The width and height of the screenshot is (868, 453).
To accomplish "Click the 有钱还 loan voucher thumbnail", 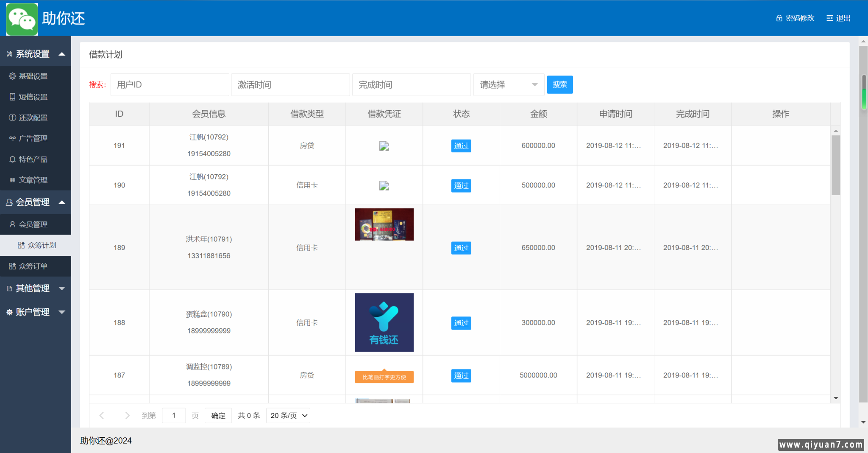I will point(384,322).
